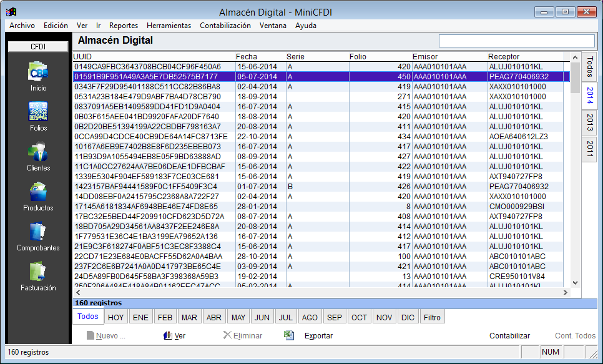Open the Clientes sidebar icon

point(38,152)
